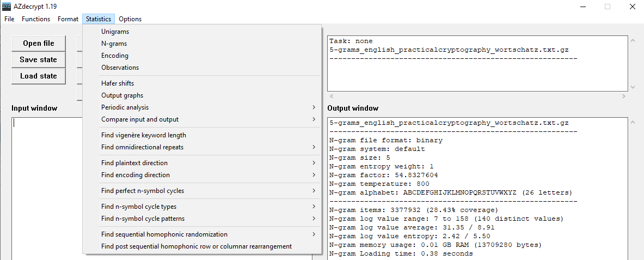The height and width of the screenshot is (260, 644).
Task: Open Output graphs
Action: 201,95
